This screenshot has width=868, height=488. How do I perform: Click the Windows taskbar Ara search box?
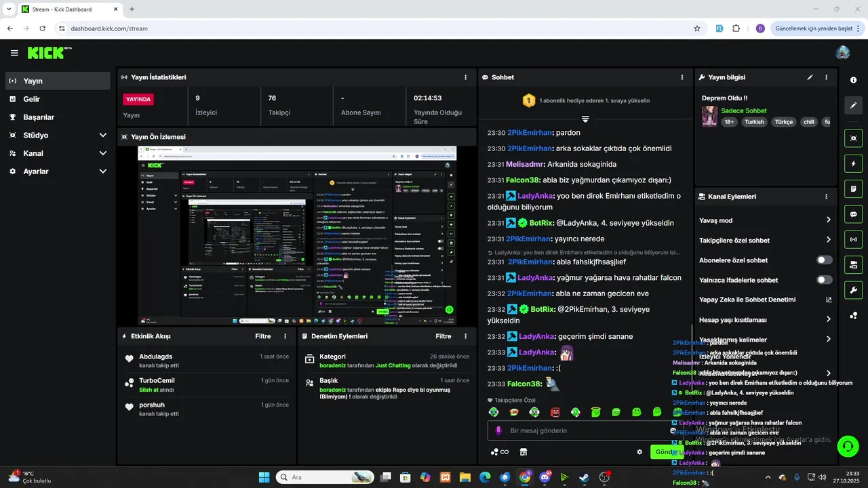325,477
